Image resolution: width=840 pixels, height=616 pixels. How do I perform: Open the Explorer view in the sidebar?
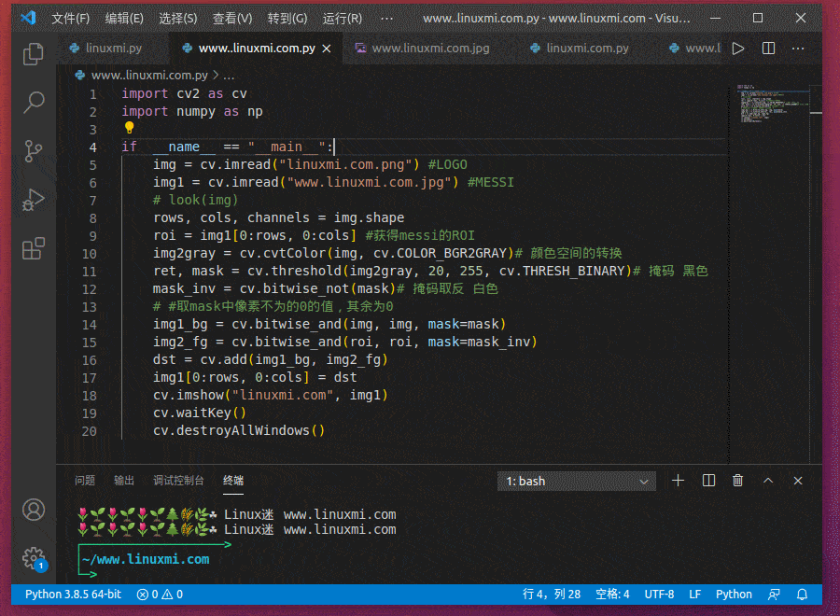click(x=33, y=54)
